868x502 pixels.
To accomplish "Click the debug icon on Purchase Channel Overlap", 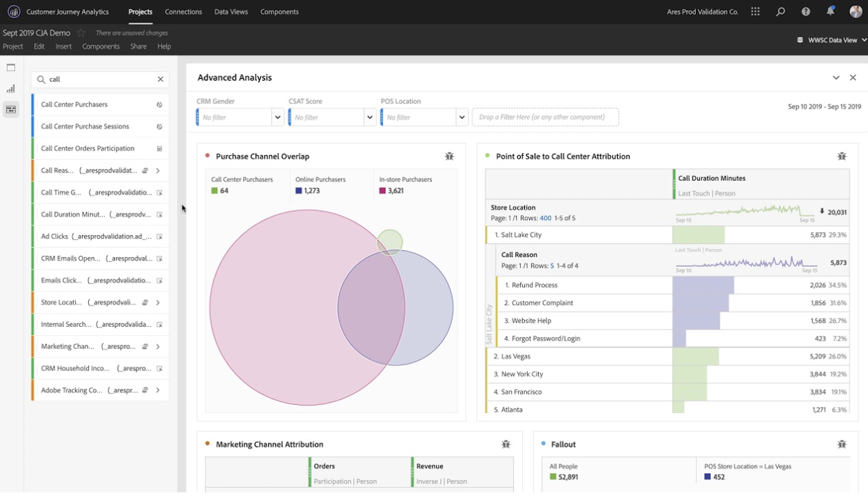I will 449,157.
